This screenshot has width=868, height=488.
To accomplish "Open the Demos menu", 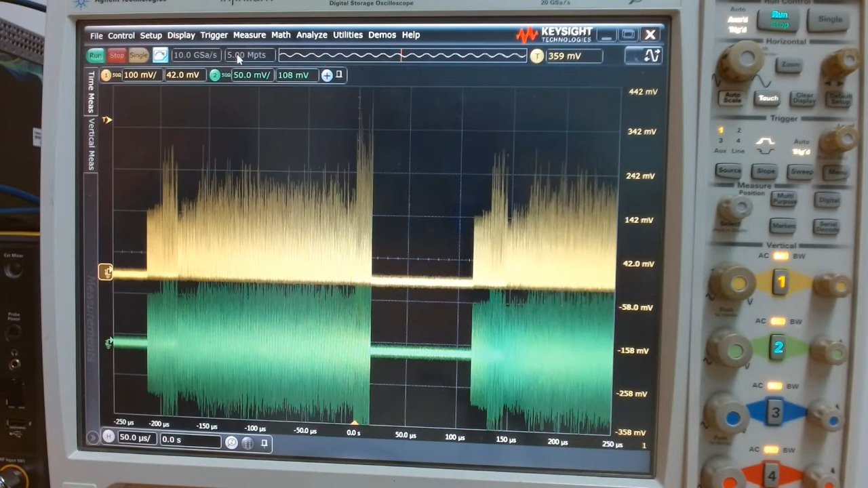I will click(x=382, y=35).
